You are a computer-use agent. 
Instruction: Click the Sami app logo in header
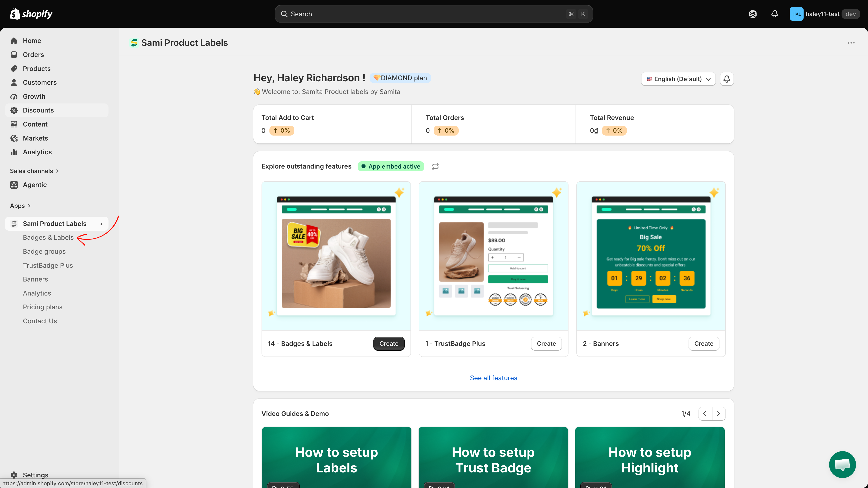click(x=134, y=43)
